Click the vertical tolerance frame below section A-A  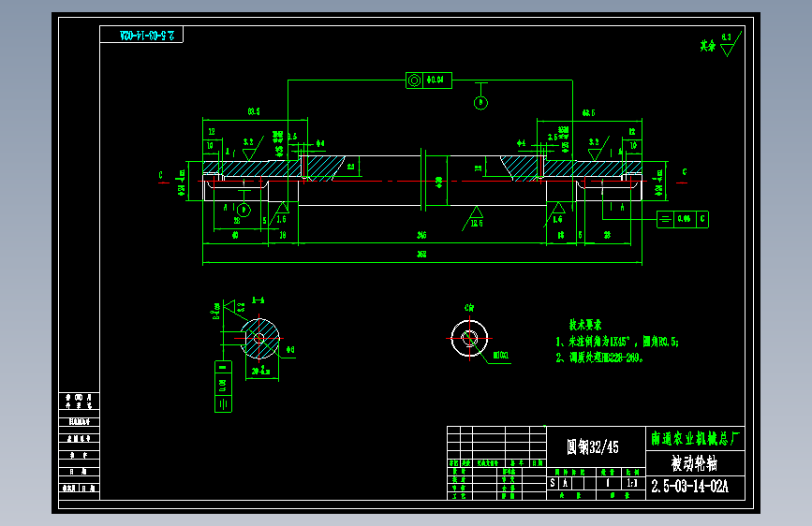click(223, 387)
